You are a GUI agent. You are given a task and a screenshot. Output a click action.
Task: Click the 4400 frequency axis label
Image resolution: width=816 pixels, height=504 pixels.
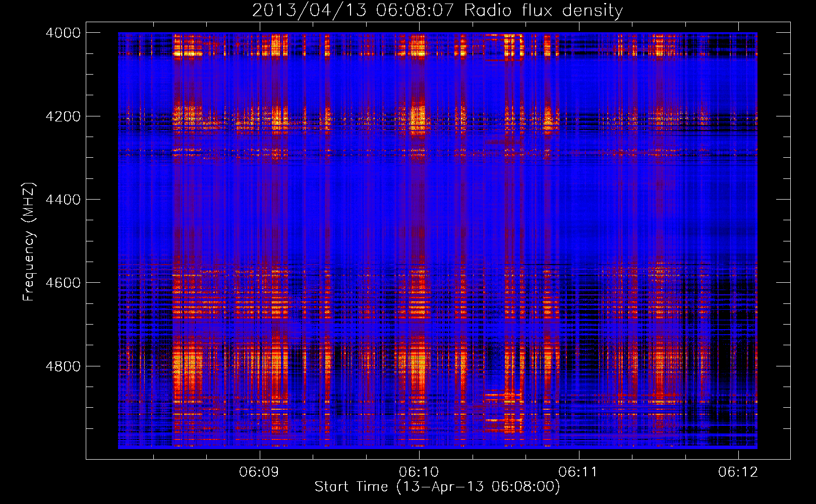coord(63,200)
